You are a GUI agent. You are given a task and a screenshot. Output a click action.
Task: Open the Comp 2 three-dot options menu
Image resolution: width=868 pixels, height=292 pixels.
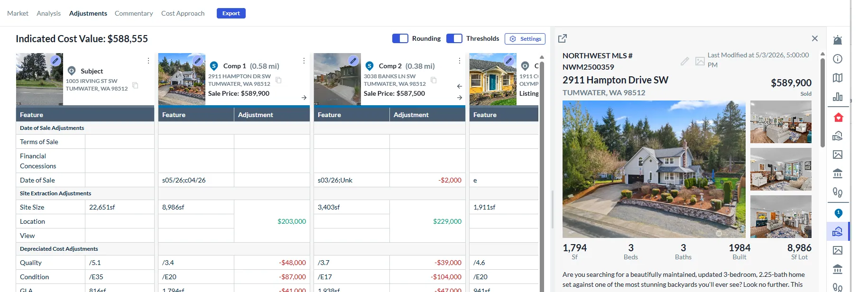(x=460, y=61)
